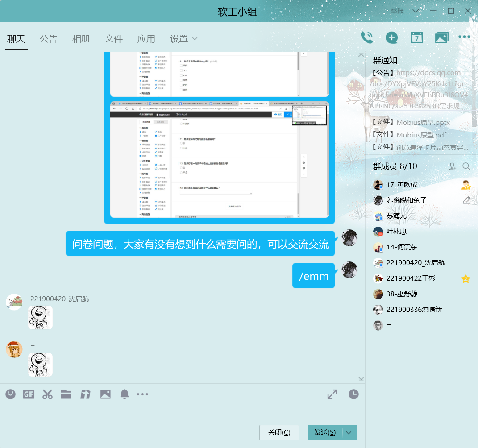This screenshot has height=448, width=478.
Task: Click in the message input field
Action: (183, 412)
